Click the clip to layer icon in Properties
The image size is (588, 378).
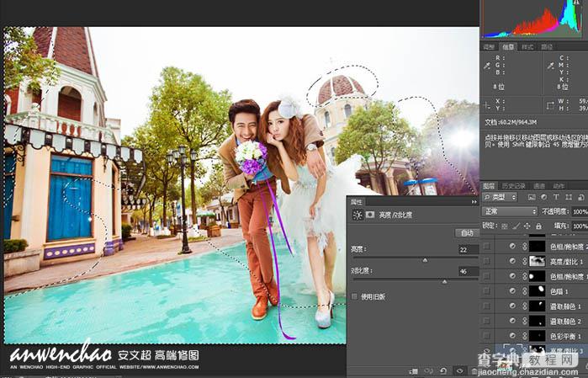tap(414, 371)
